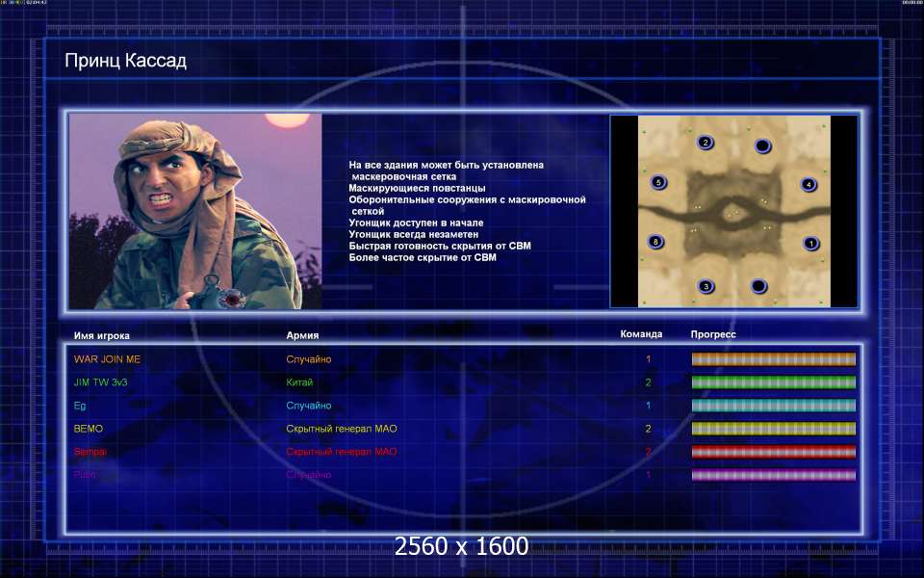Click purple army 'Случайно' in the last row
This screenshot has width=924, height=578.
[309, 475]
